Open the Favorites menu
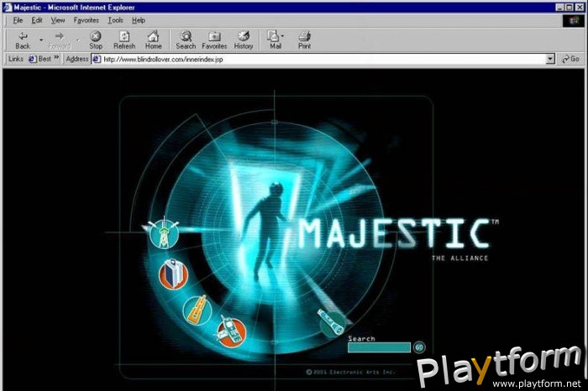Viewport: 588px width, 391px height. coord(87,20)
